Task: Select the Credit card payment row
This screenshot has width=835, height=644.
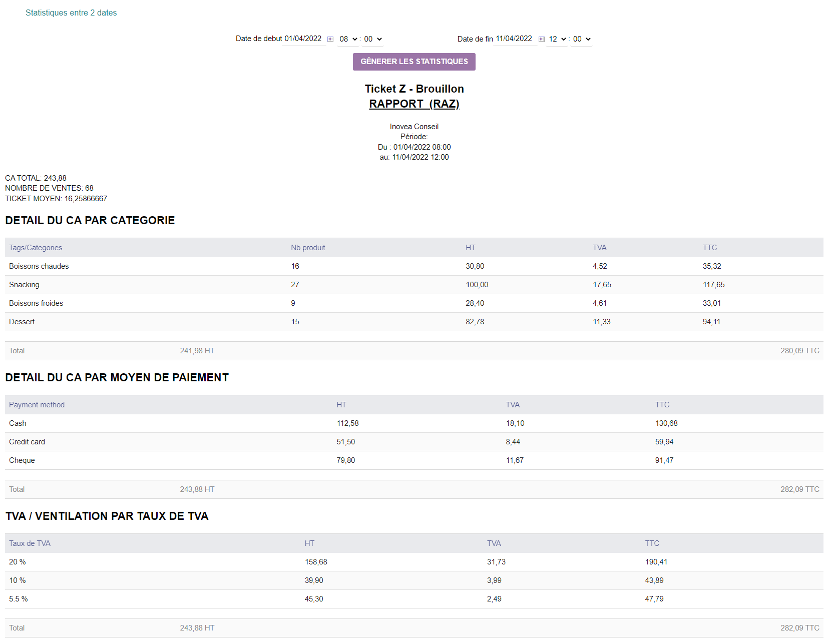Action: [x=414, y=442]
